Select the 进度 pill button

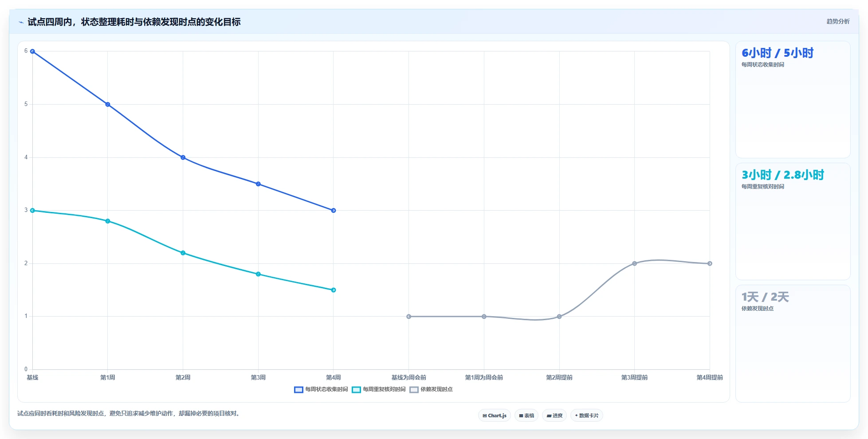click(x=554, y=415)
